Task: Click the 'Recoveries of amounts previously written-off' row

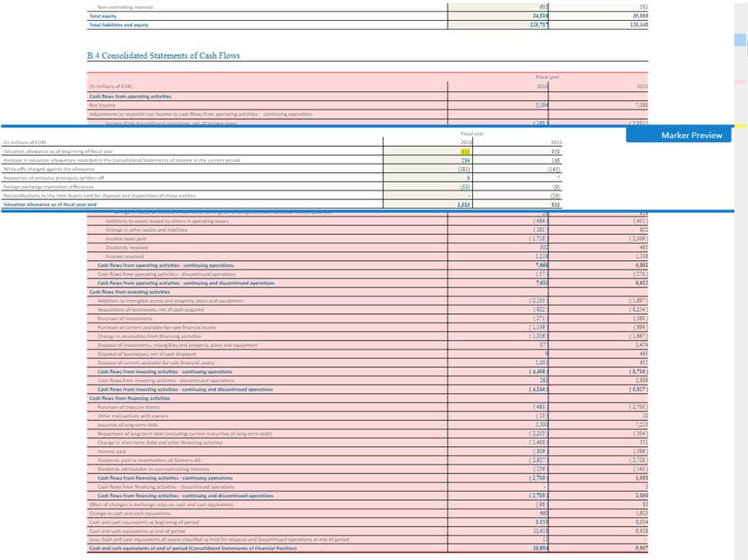Action: click(283, 178)
